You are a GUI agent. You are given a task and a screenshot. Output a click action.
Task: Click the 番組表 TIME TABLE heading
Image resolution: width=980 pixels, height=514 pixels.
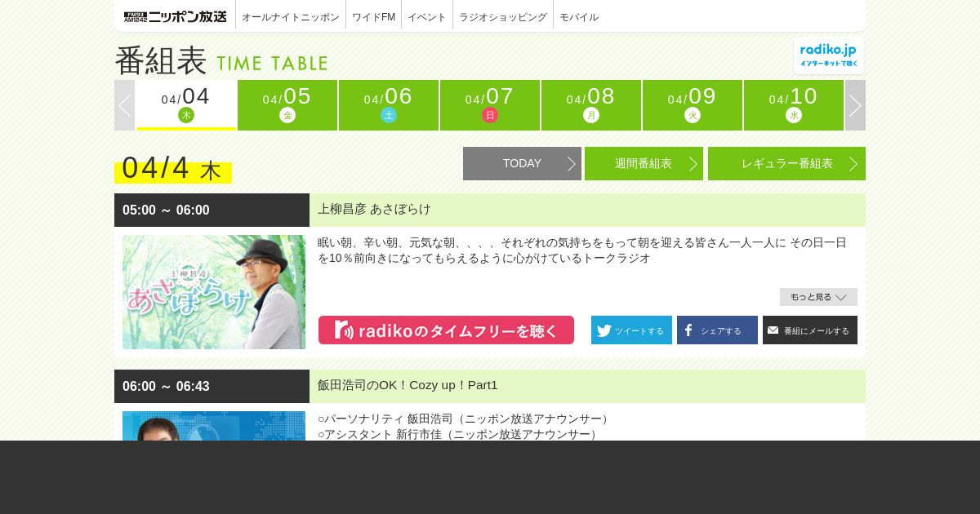[221, 61]
